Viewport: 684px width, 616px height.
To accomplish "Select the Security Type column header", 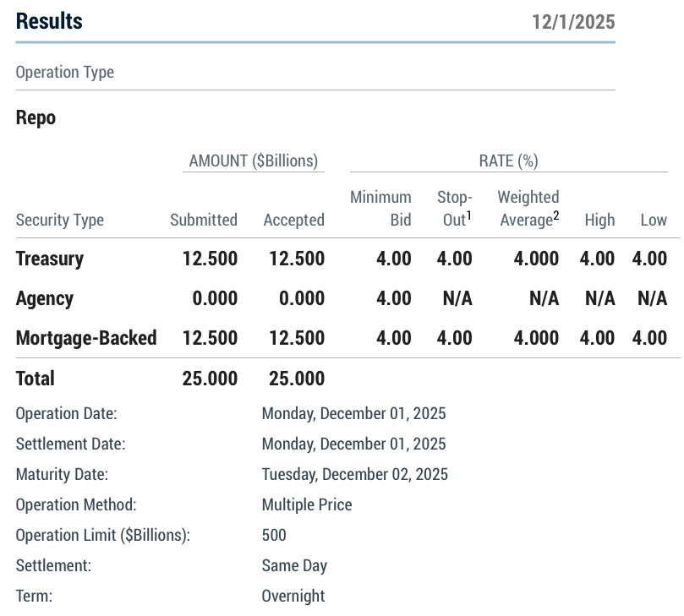I will point(60,220).
